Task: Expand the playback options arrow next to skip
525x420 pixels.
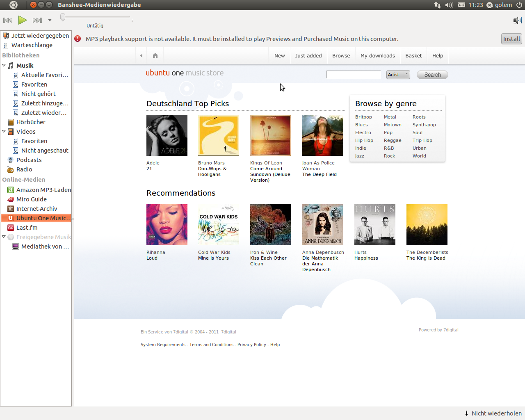Action: point(50,20)
